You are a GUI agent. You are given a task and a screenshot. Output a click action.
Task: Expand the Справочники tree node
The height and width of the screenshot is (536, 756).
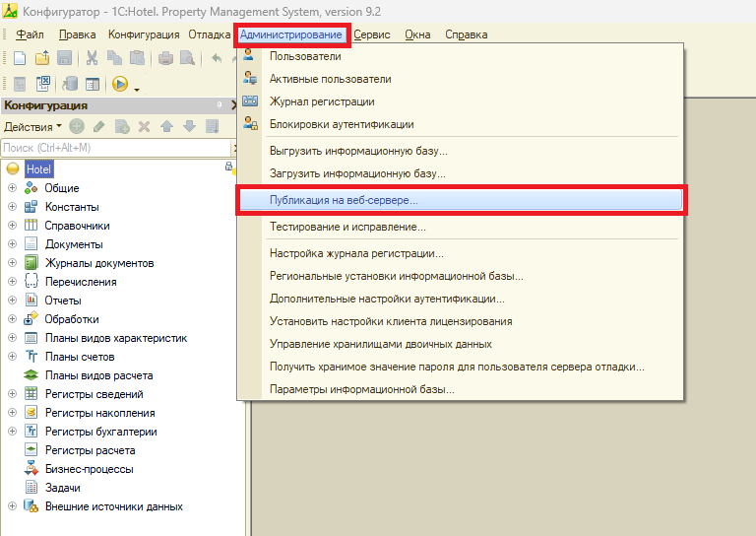click(x=13, y=226)
